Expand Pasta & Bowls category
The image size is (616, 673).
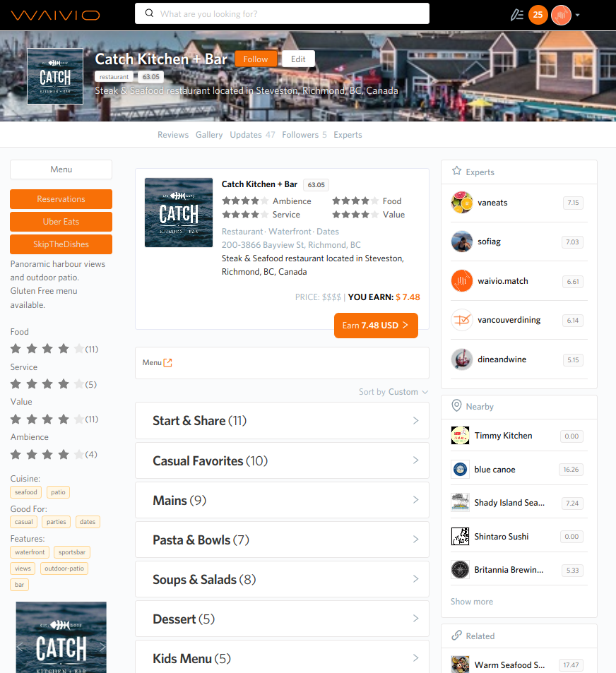[x=282, y=540]
